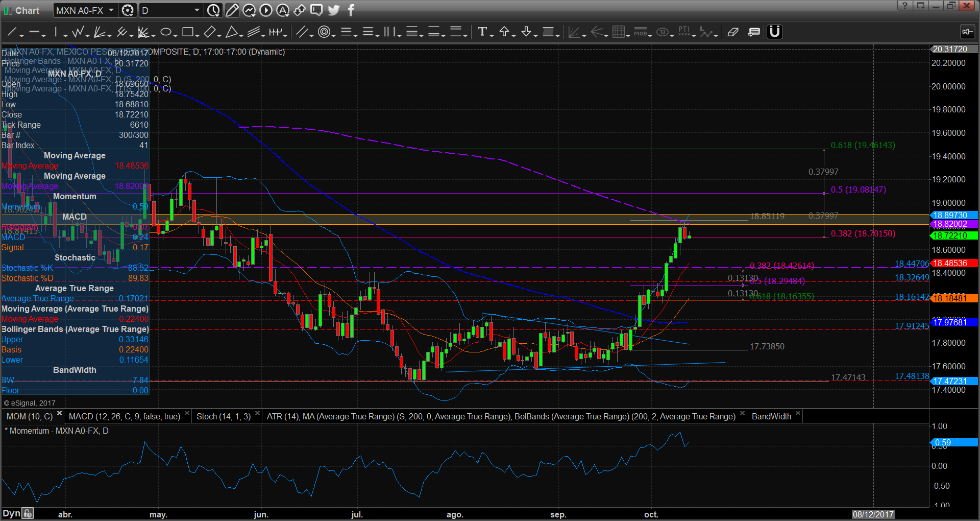Select the text annotation tool

click(x=482, y=32)
